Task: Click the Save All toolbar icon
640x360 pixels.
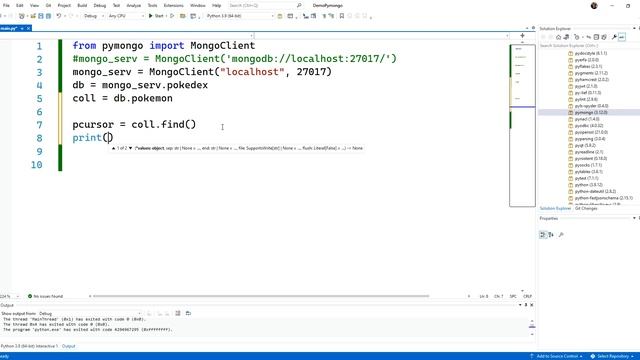Action: (48, 16)
